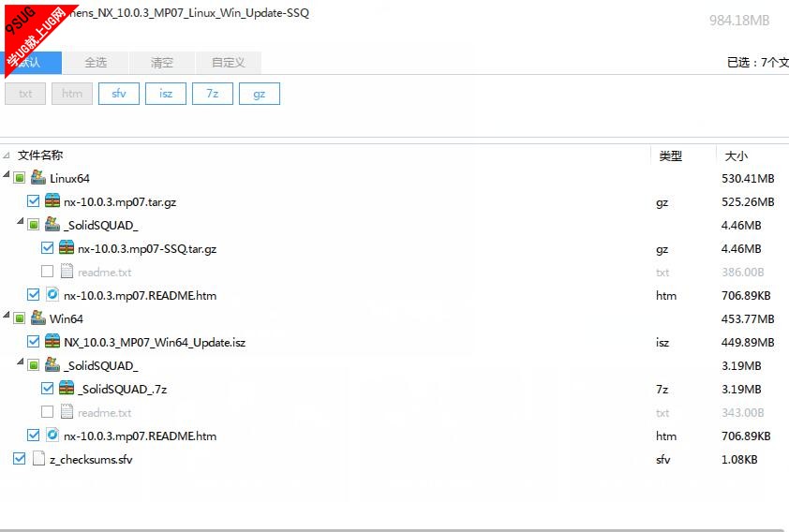Toggle the sfv file type filter
The height and width of the screenshot is (532, 789).
119,94
